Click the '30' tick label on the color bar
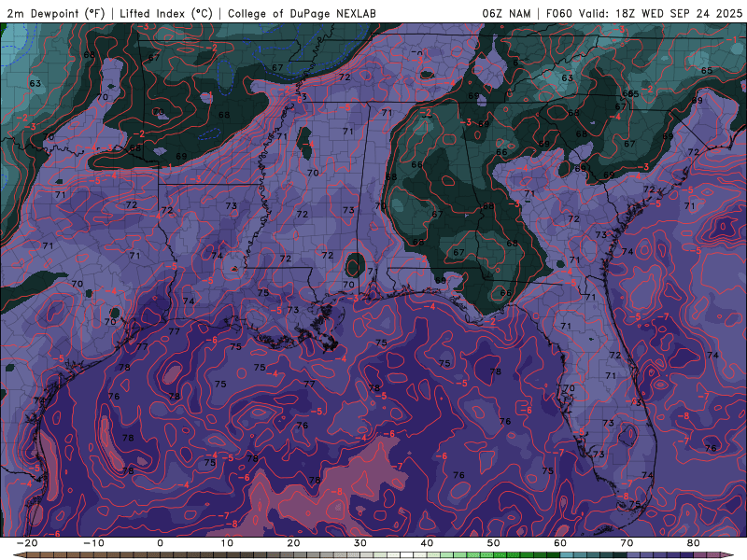The image size is (747, 560). pos(360,543)
